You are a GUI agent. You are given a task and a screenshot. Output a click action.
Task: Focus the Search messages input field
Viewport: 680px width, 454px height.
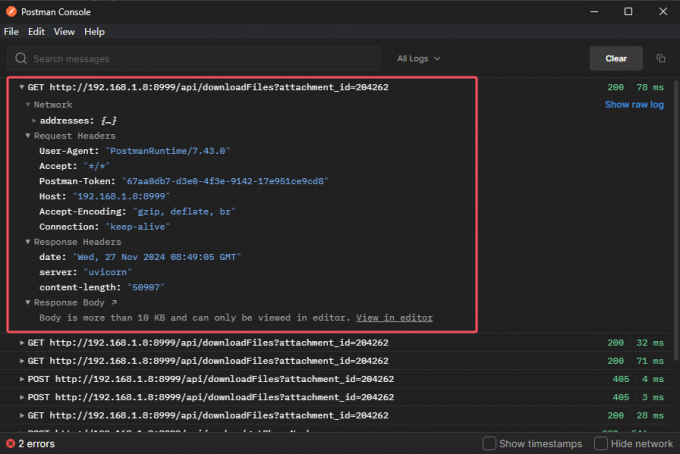pyautogui.click(x=193, y=59)
